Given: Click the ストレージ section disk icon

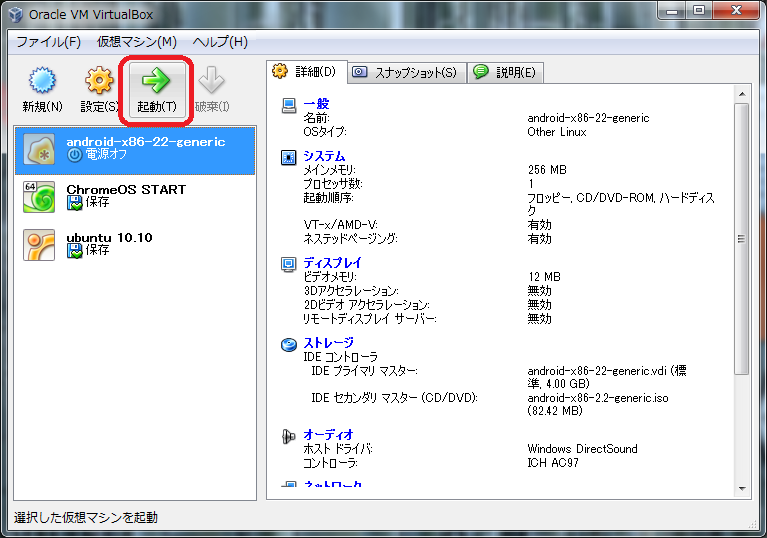Looking at the screenshot, I should tap(289, 345).
